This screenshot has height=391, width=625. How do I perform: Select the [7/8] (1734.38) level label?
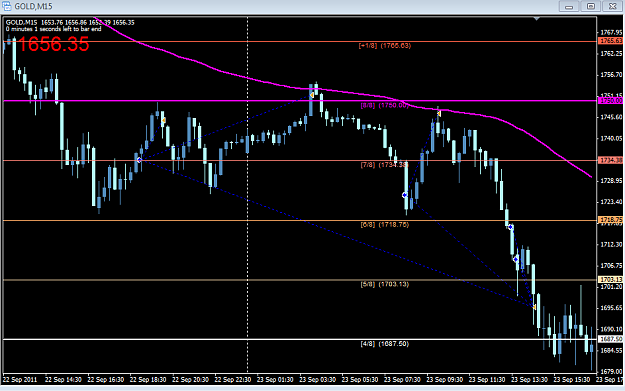pyautogui.click(x=385, y=165)
